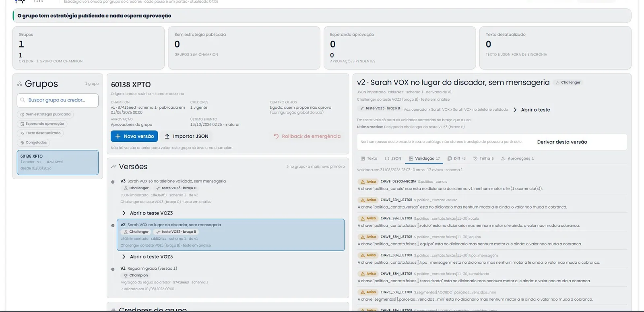Click the warning icon on the faixas[11-30].rotulo row
The image size is (644, 312).
(x=363, y=219)
